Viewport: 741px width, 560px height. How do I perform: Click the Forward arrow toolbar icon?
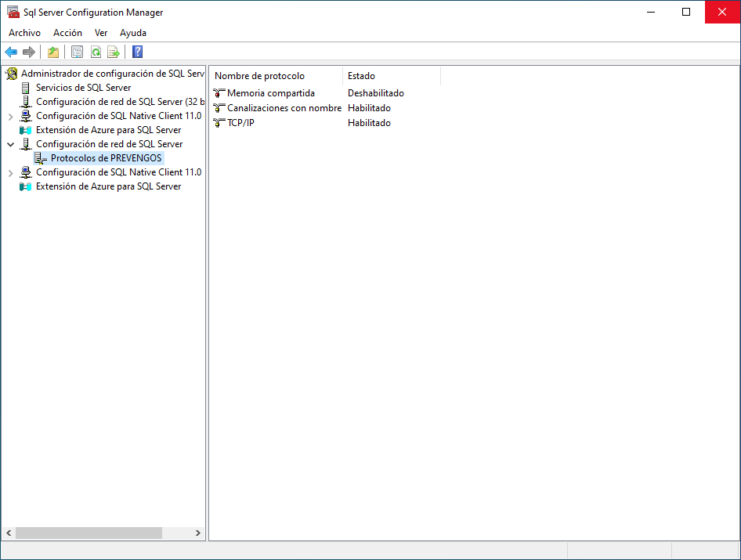tap(29, 52)
